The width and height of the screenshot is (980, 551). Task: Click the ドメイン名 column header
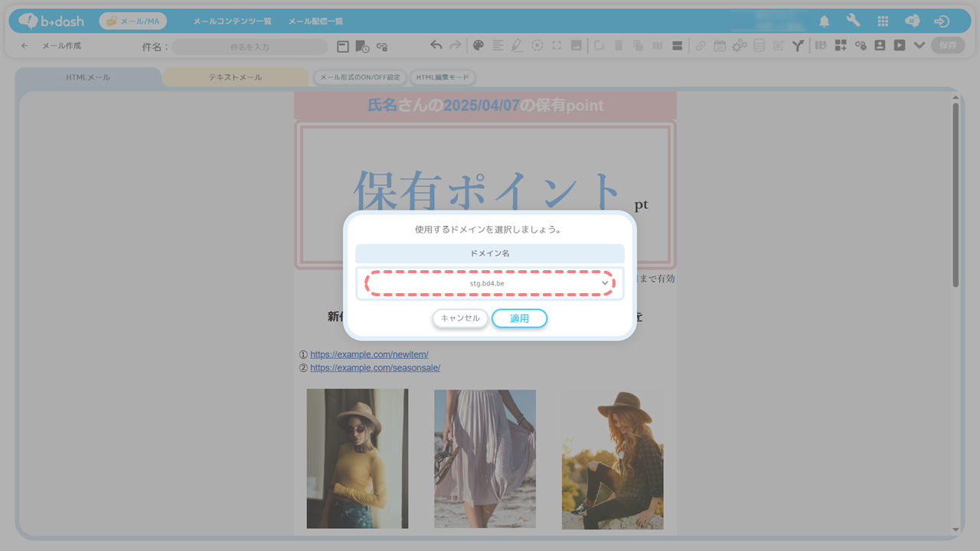pyautogui.click(x=490, y=253)
